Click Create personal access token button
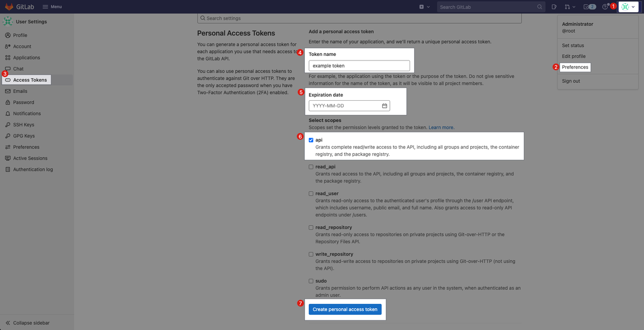The image size is (644, 330). pyautogui.click(x=345, y=309)
